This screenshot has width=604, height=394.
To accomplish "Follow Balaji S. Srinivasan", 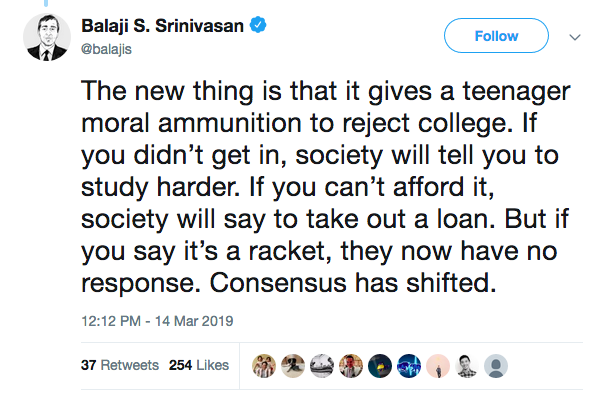I will coord(496,36).
